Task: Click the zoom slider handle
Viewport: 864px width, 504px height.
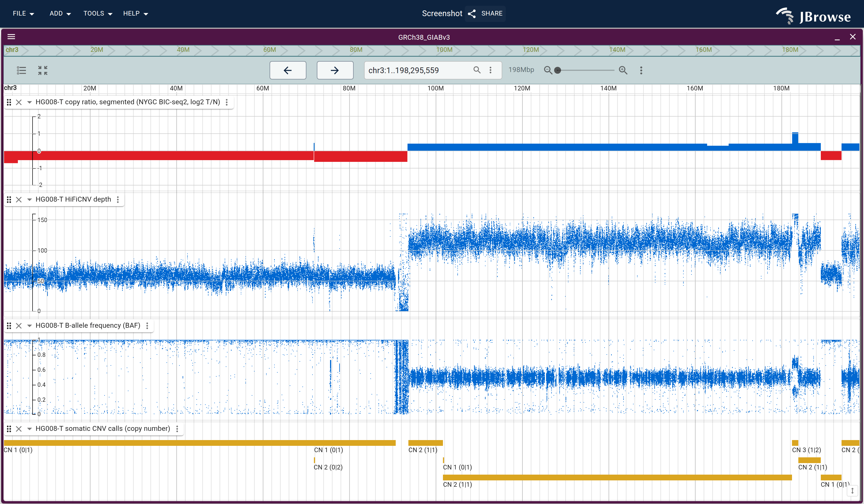Action: pyautogui.click(x=558, y=70)
